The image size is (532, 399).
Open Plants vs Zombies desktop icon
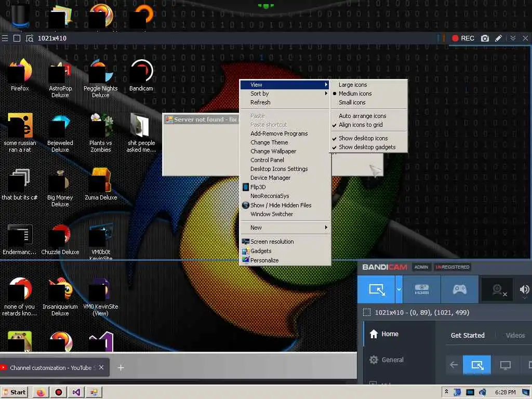(101, 133)
